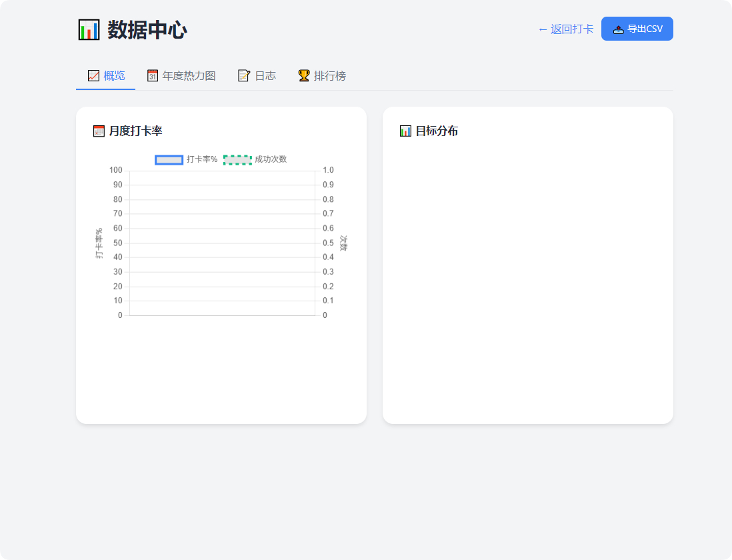
Task: Click the 目标分布 card title
Action: pos(437,131)
